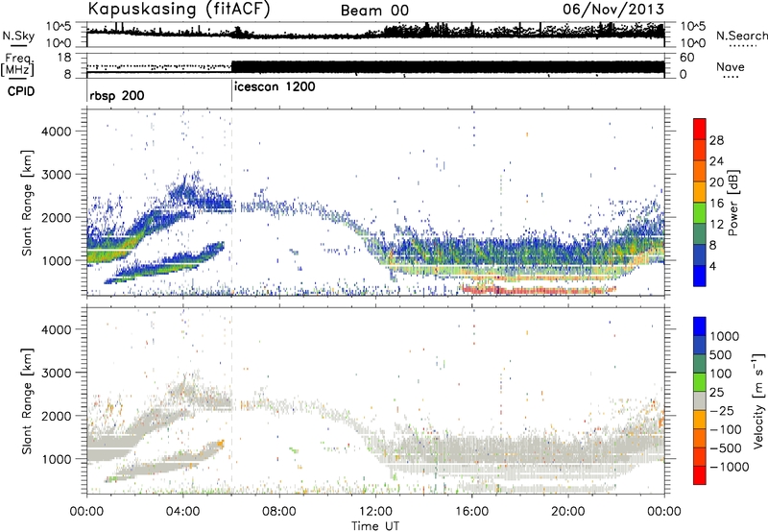Click the 'Kapuskasing (fitACF)' title text
Image resolution: width=768 pixels, height=532 pixels.
tap(180, 10)
